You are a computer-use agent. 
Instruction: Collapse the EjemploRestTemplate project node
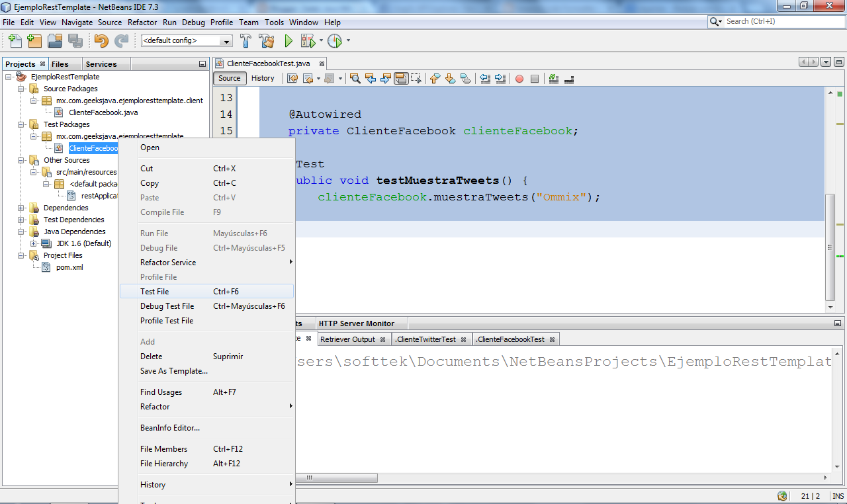click(x=7, y=76)
